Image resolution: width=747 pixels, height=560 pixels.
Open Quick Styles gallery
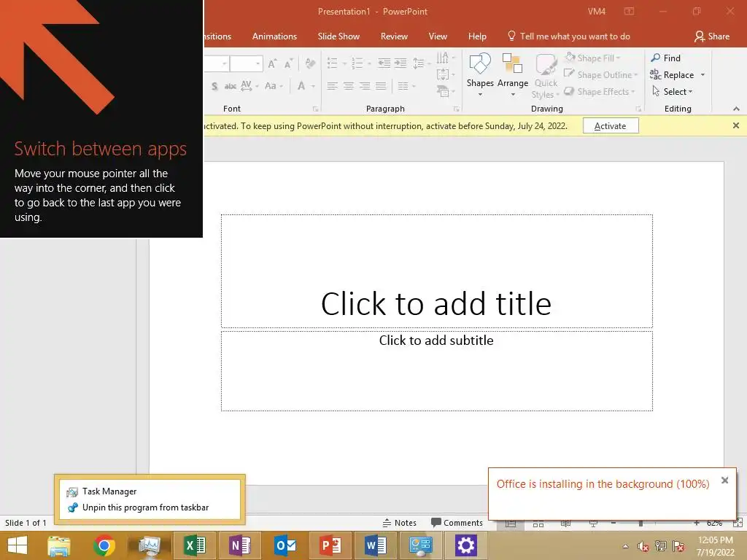coord(546,76)
